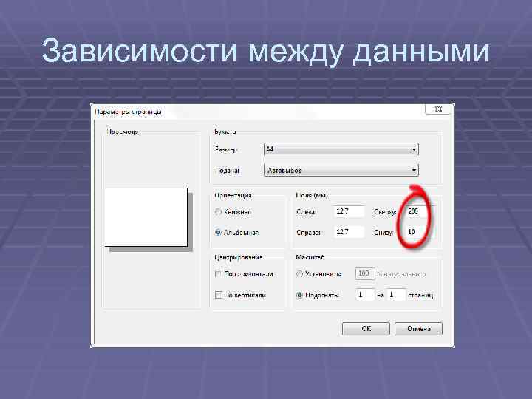Select the Книжная orientation radio button
The image size is (532, 399).
point(218,212)
